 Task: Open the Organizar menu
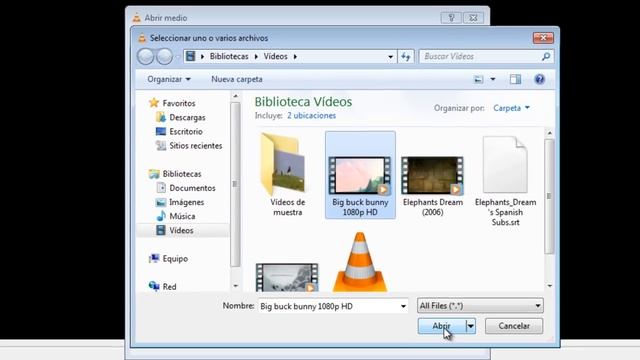click(169, 79)
